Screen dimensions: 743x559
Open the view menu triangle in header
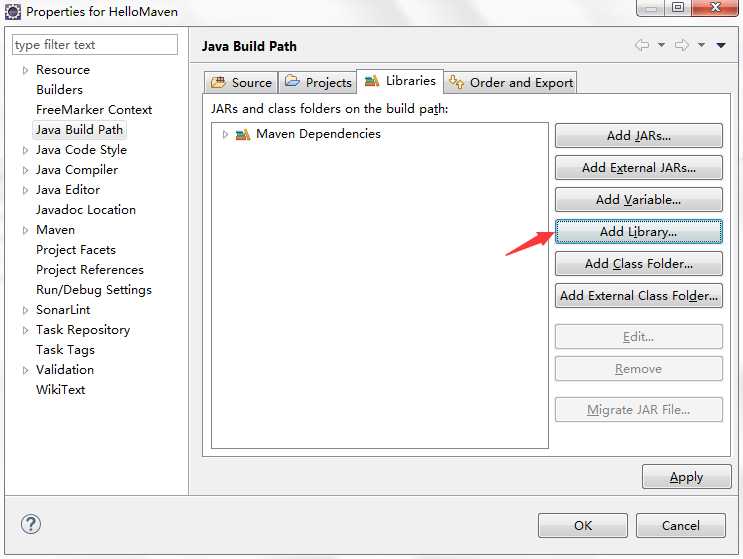tap(721, 45)
